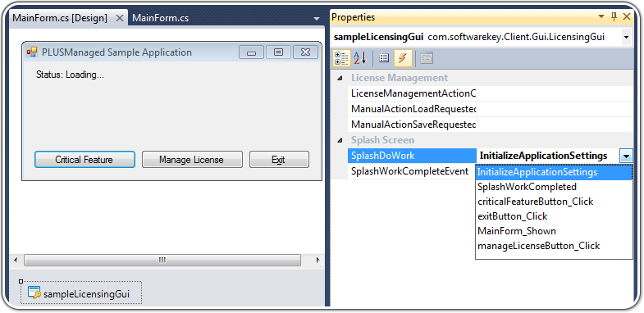Screen dimensions: 644x313
Task: Click the ManualActionLoadRequested value field
Action: point(555,109)
